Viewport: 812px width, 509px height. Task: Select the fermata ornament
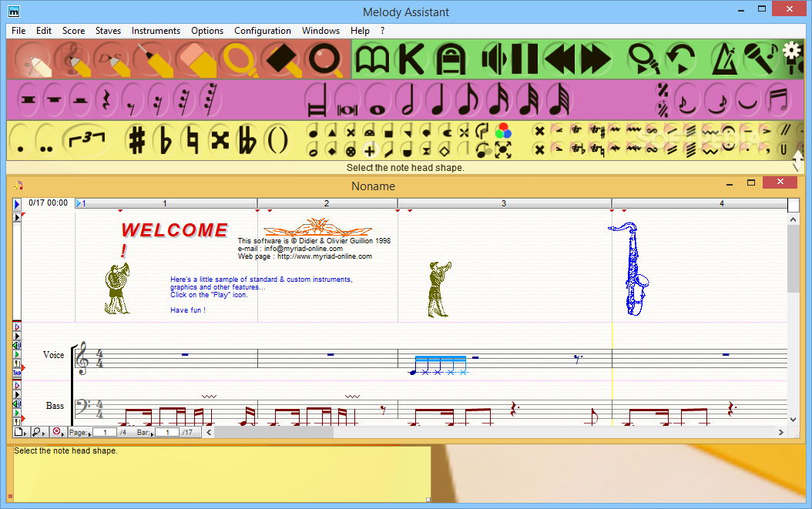728,131
